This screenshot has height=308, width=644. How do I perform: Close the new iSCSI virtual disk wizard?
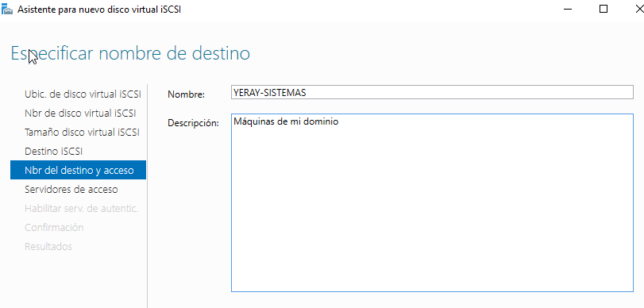[638, 9]
